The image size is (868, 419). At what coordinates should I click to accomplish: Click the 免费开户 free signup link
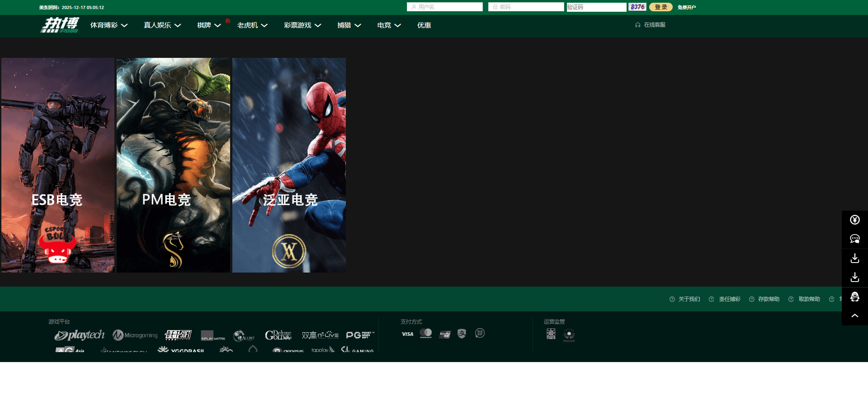[687, 7]
